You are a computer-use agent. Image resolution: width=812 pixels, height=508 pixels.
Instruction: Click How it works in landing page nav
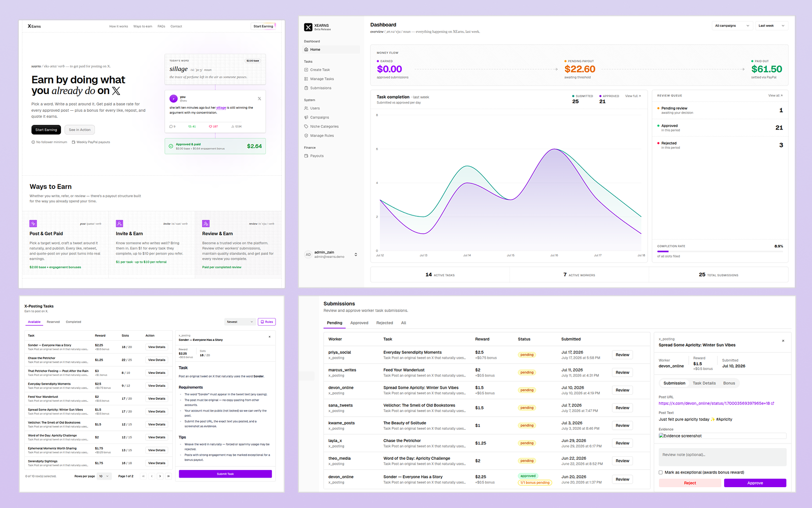coord(119,26)
